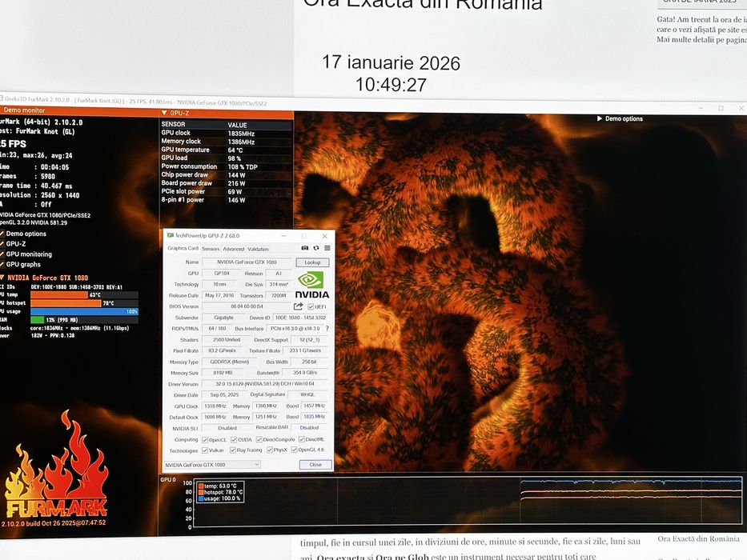Click the Subvendor Gigabyte field
The image size is (747, 560).
tap(224, 318)
